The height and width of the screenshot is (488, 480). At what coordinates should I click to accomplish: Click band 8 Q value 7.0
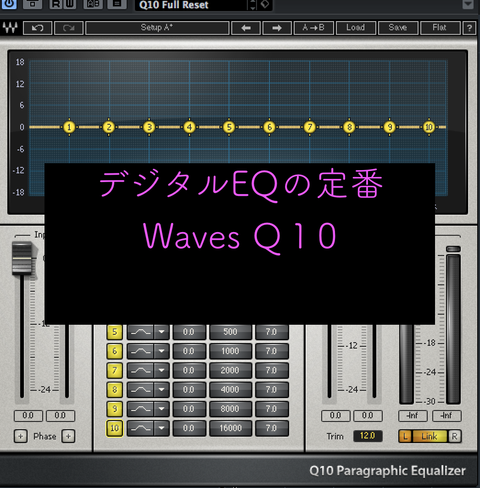pos(272,390)
